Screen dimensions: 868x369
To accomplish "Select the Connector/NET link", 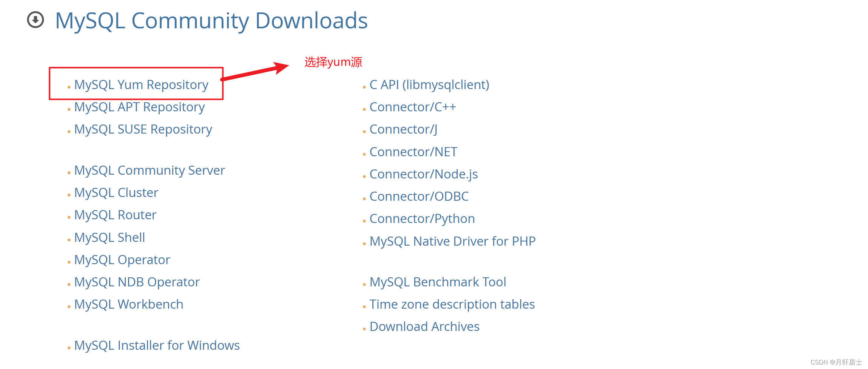I will coord(413,152).
